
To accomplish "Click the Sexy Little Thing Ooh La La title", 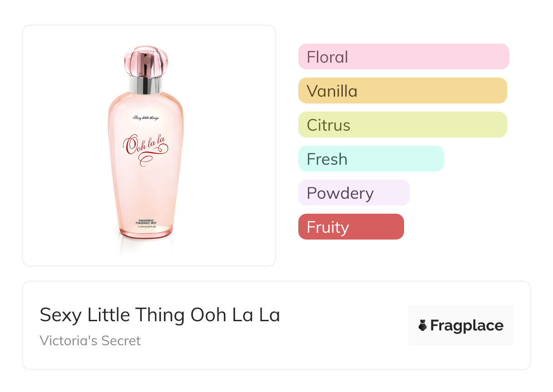I will pos(160,315).
